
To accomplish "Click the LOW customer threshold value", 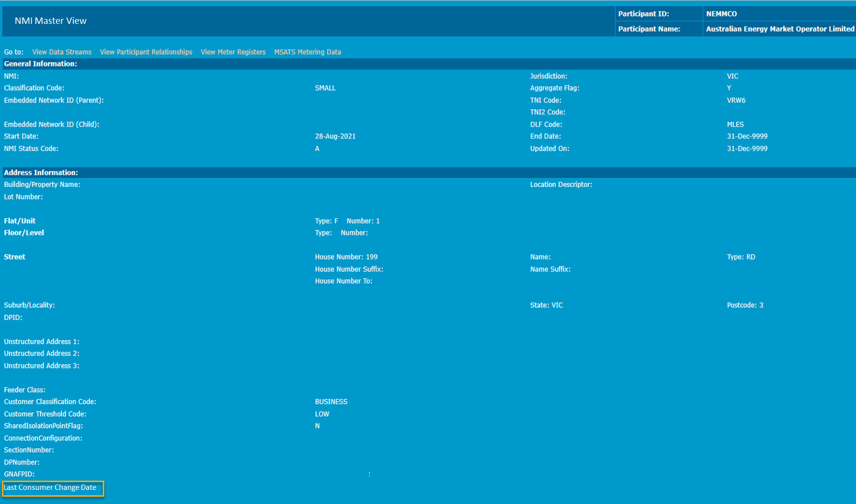I will (x=322, y=414).
